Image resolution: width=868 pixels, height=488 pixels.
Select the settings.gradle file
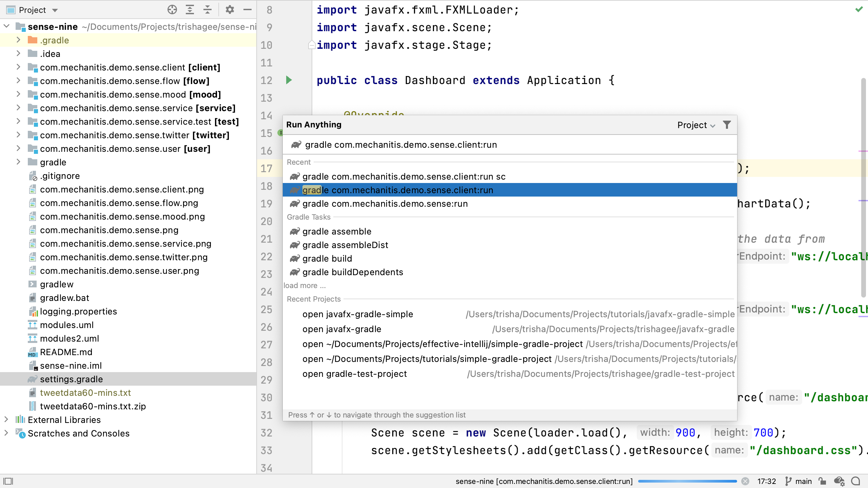tap(128, 379)
